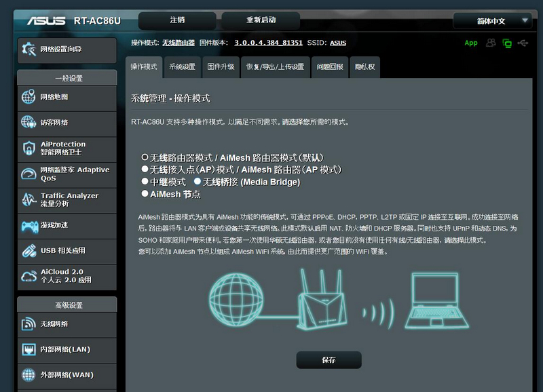Click the USB status icon
Screen dimensions: 543x392
(x=523, y=43)
